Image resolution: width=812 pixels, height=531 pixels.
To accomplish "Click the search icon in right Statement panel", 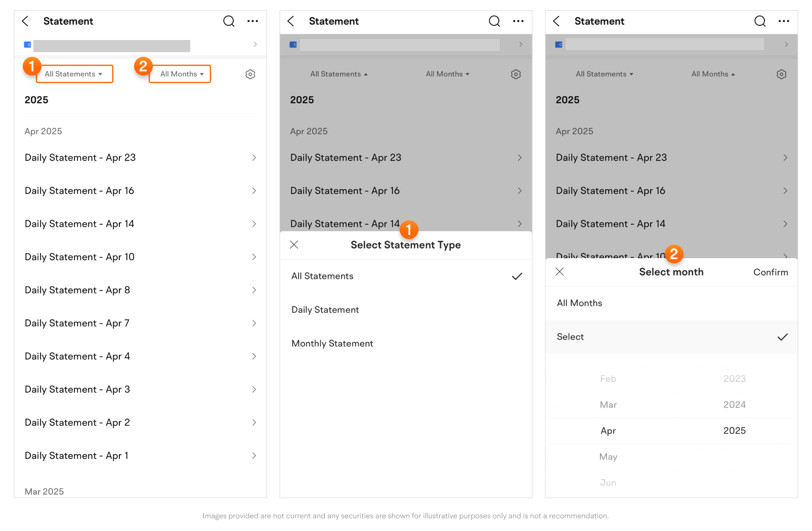I will click(759, 21).
